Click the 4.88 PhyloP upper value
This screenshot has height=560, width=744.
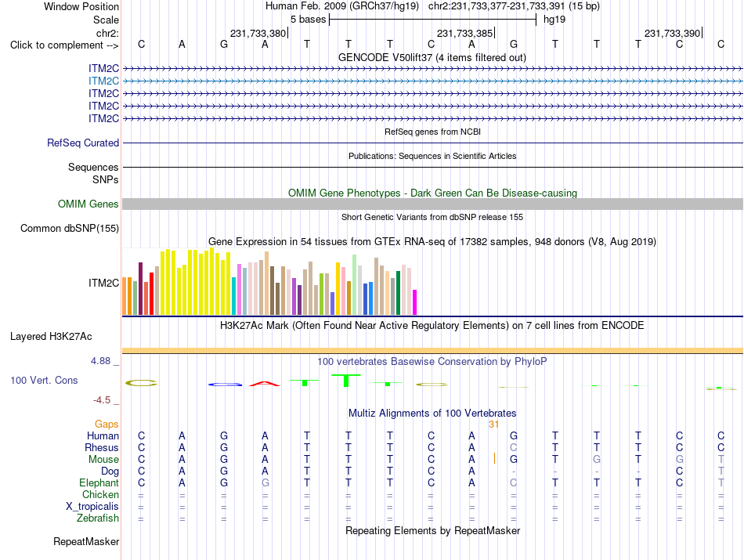click(x=100, y=361)
